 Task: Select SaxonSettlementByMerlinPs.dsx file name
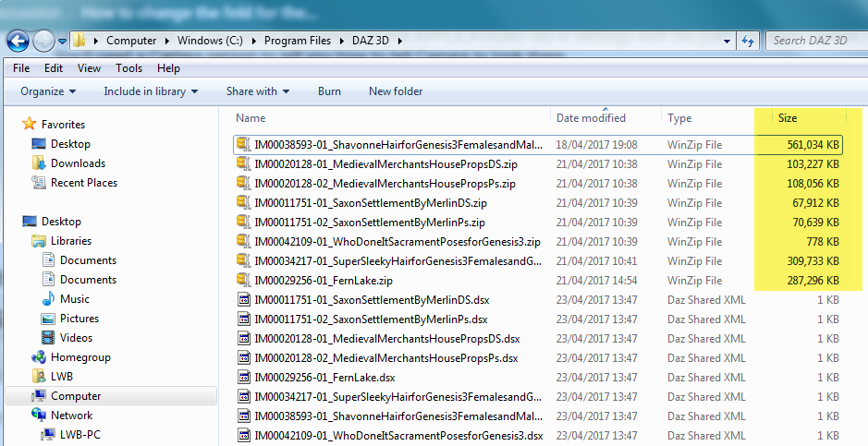click(371, 319)
